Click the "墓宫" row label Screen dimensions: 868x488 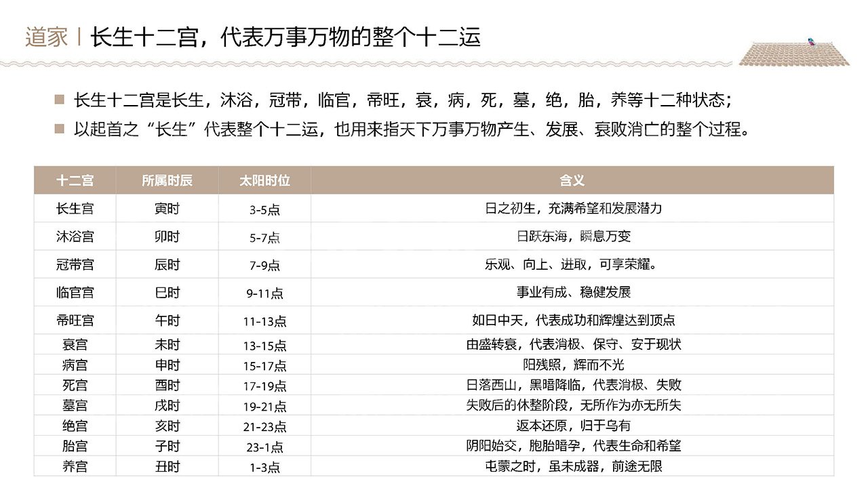pos(75,406)
